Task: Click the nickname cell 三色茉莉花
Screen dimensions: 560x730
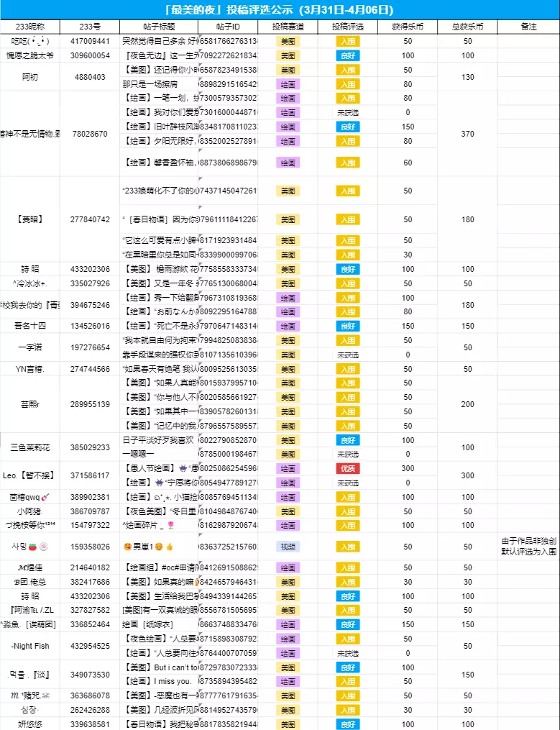Action: (x=29, y=447)
